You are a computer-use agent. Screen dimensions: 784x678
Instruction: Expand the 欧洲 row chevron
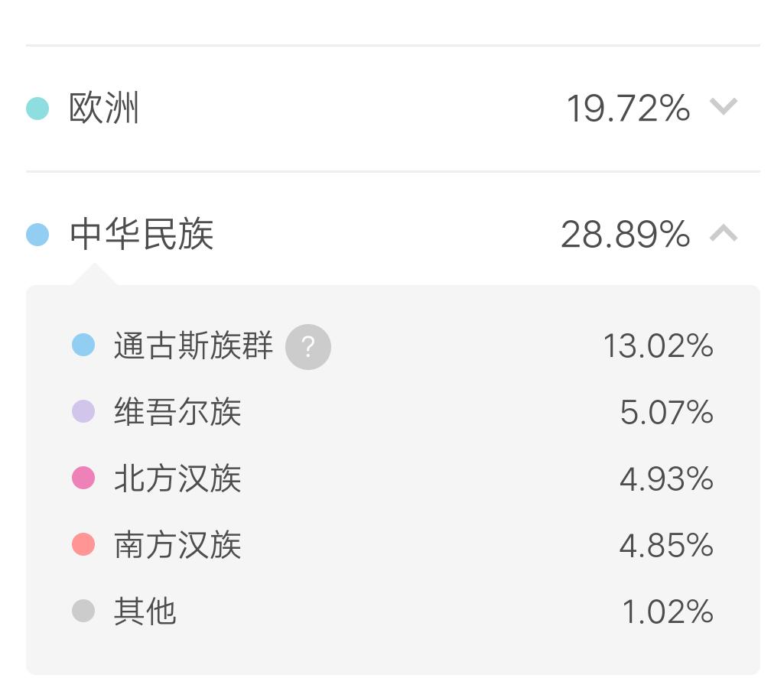(724, 106)
